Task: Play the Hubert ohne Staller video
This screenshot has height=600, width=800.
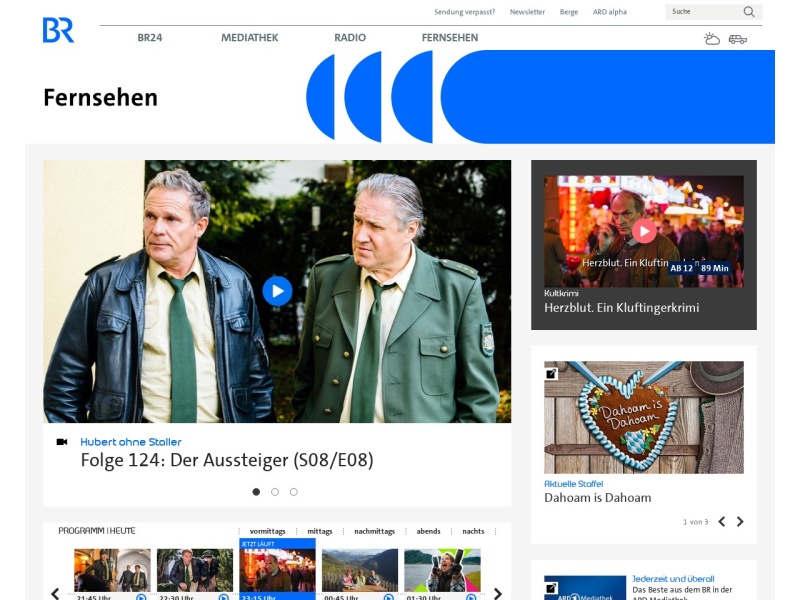Action: (x=277, y=291)
